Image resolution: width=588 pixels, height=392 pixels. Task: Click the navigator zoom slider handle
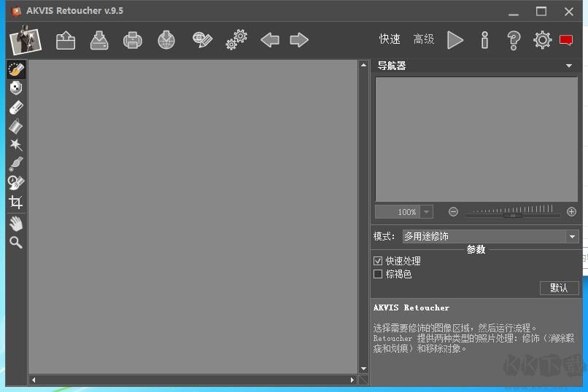pyautogui.click(x=513, y=216)
